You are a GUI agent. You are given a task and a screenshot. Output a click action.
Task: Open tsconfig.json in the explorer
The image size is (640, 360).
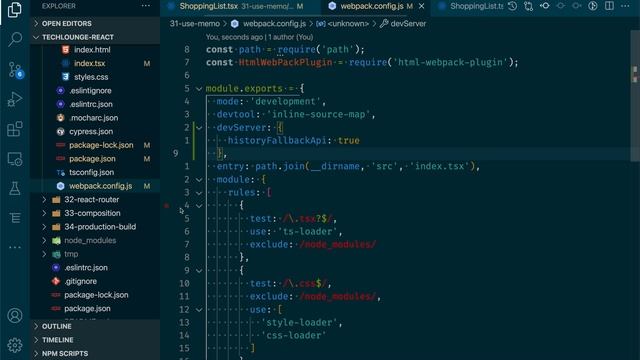point(91,172)
